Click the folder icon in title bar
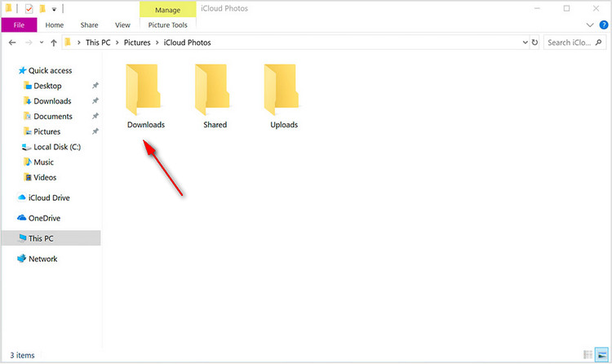 point(8,8)
